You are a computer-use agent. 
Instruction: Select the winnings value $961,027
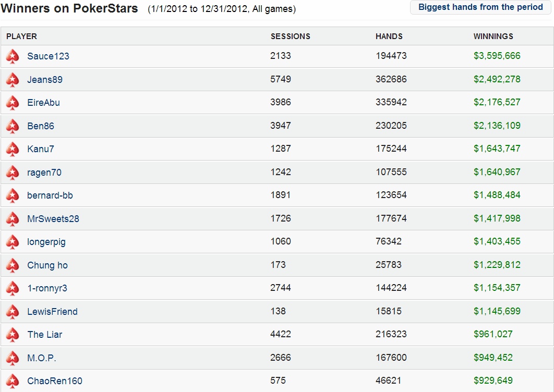pos(493,334)
